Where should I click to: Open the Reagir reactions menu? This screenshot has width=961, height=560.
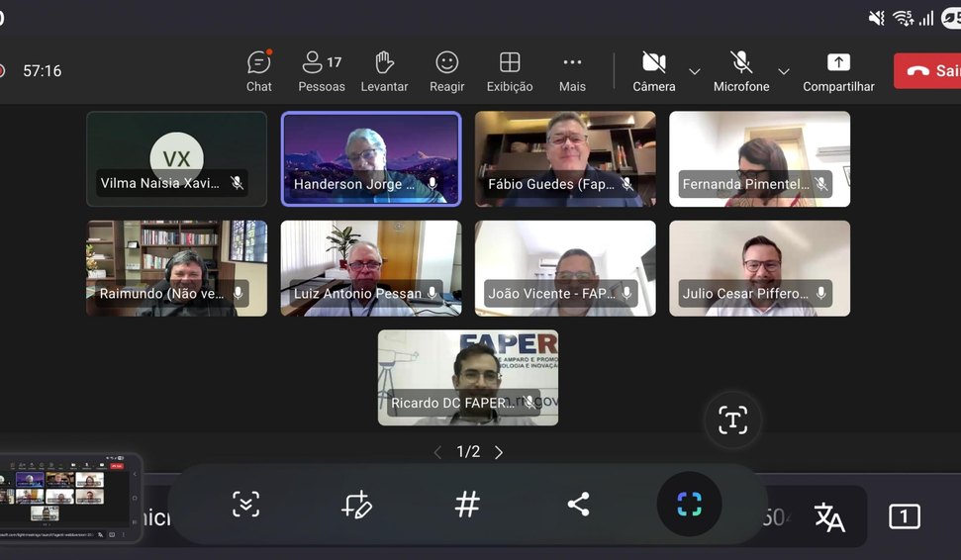446,71
